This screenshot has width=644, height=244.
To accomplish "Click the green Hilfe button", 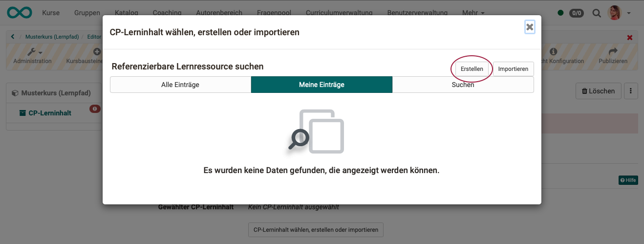I will pyautogui.click(x=628, y=180).
